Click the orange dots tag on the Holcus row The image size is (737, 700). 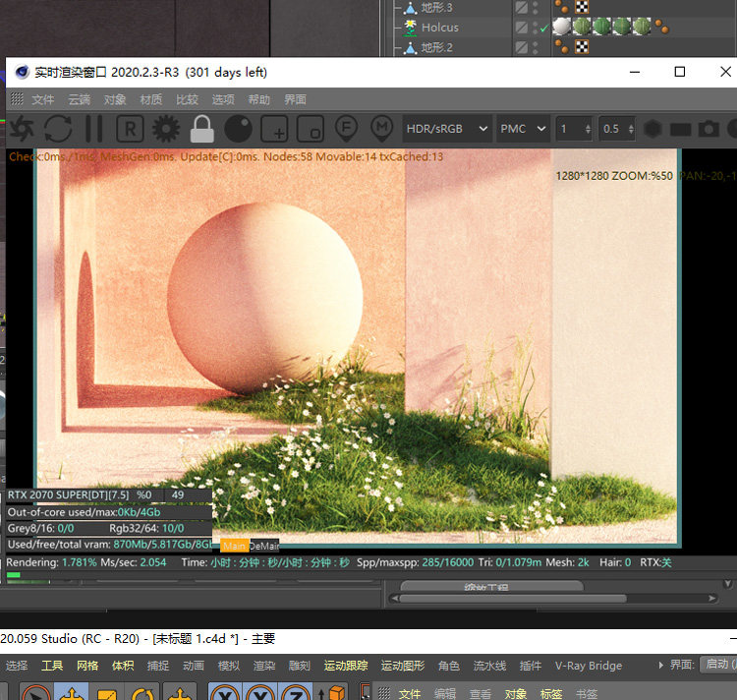661,27
